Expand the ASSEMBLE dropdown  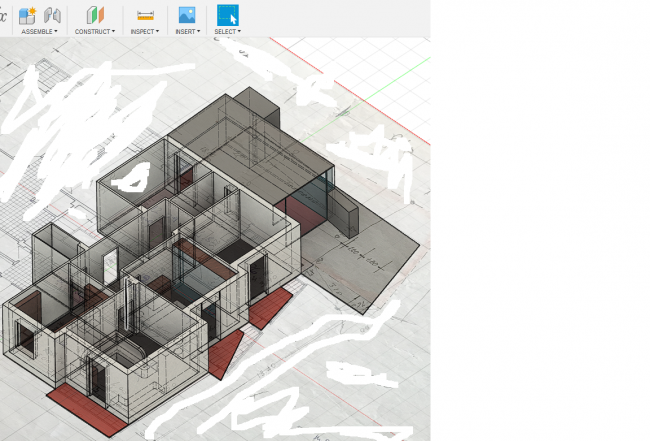point(39,32)
